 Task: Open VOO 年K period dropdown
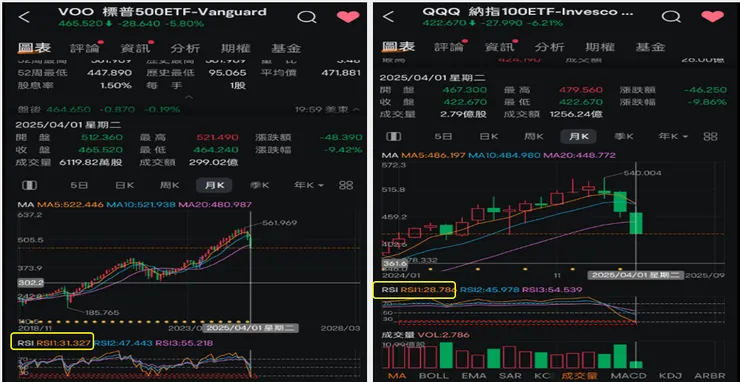click(x=309, y=185)
